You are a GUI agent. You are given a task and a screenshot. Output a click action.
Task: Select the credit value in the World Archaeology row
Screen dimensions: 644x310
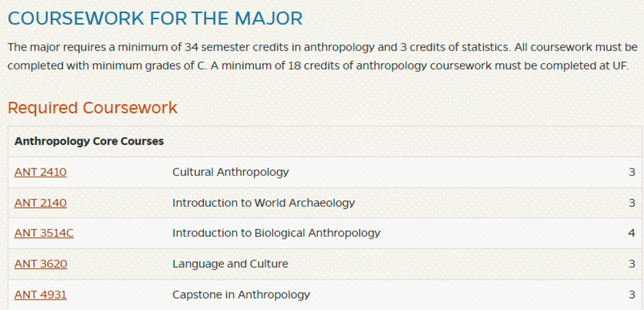[631, 203]
